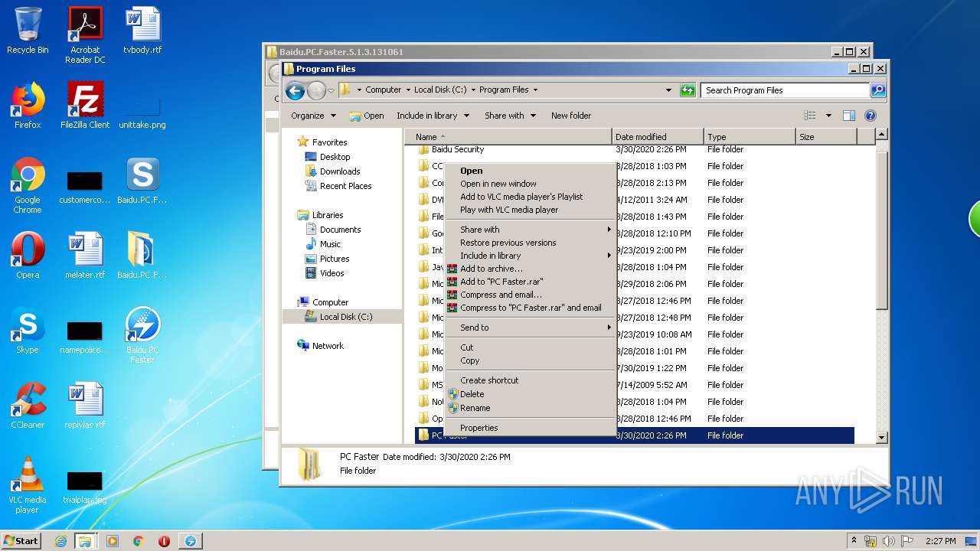Click the New folder button

571,116
